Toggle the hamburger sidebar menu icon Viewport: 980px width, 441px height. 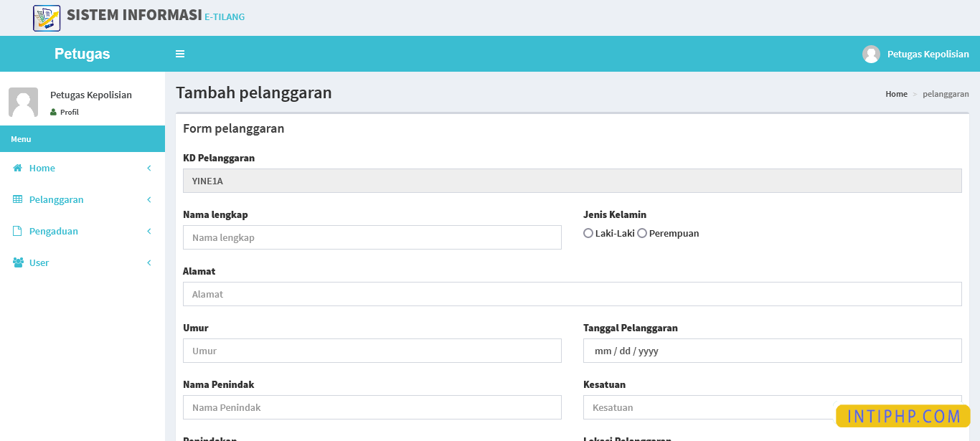pos(180,54)
